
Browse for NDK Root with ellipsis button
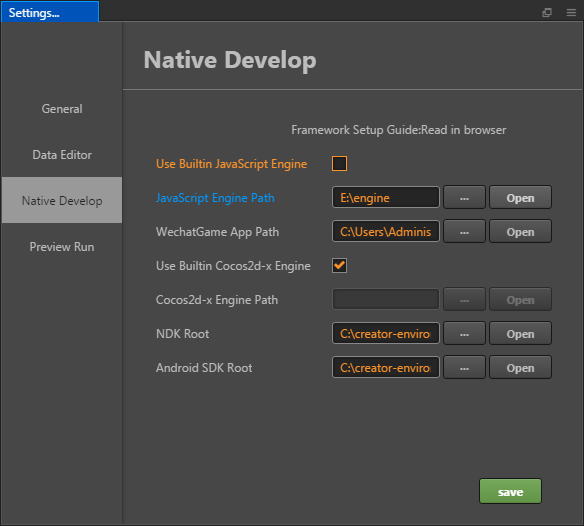pos(464,333)
